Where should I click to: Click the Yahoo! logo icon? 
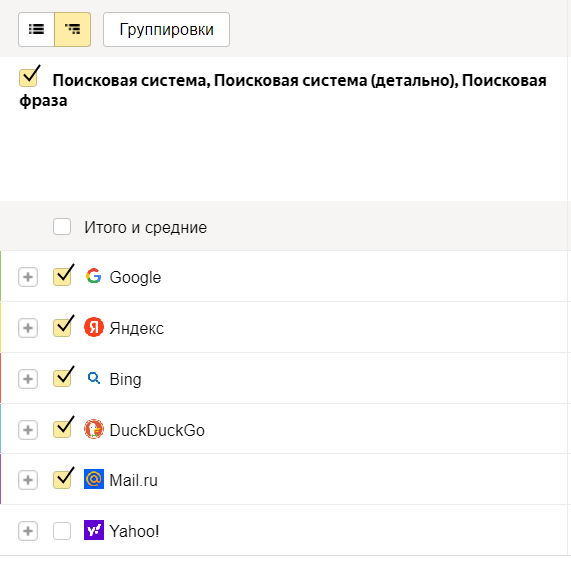tap(94, 530)
